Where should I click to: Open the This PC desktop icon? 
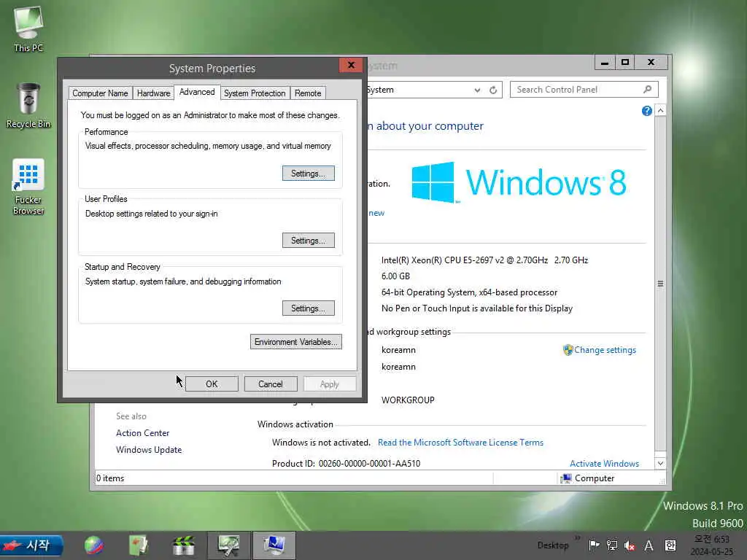tap(28, 29)
